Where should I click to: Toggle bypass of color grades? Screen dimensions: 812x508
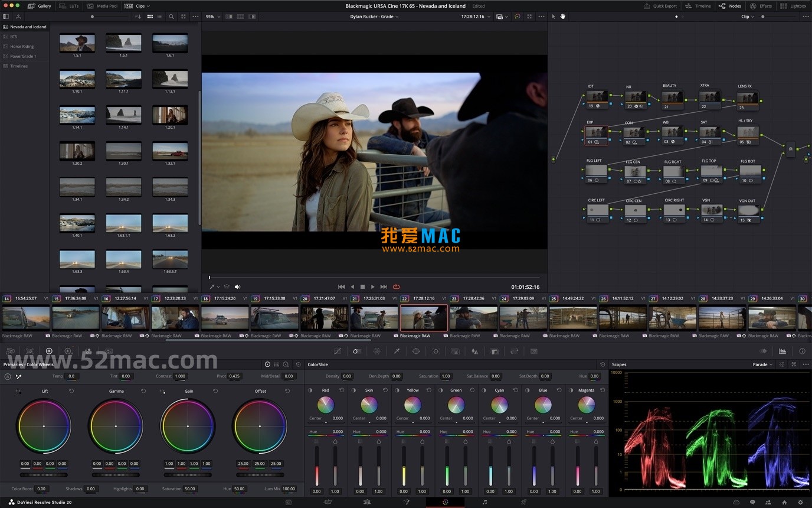click(518, 17)
